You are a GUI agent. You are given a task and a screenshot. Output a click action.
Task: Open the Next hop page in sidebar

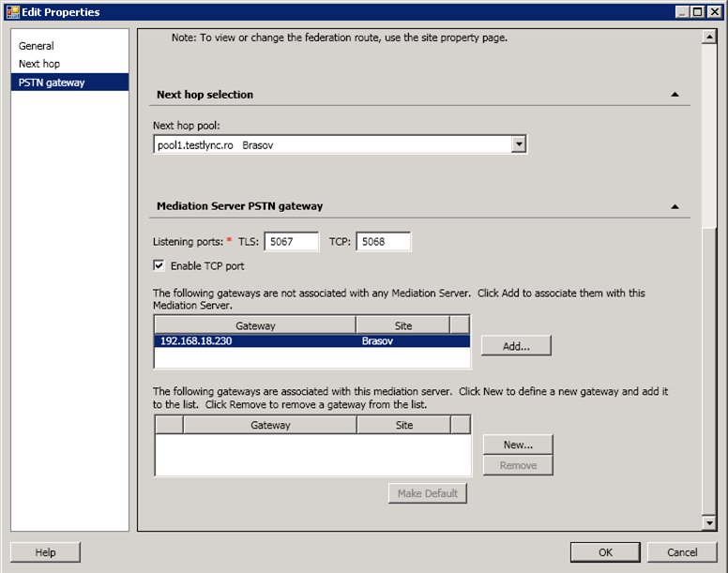39,64
